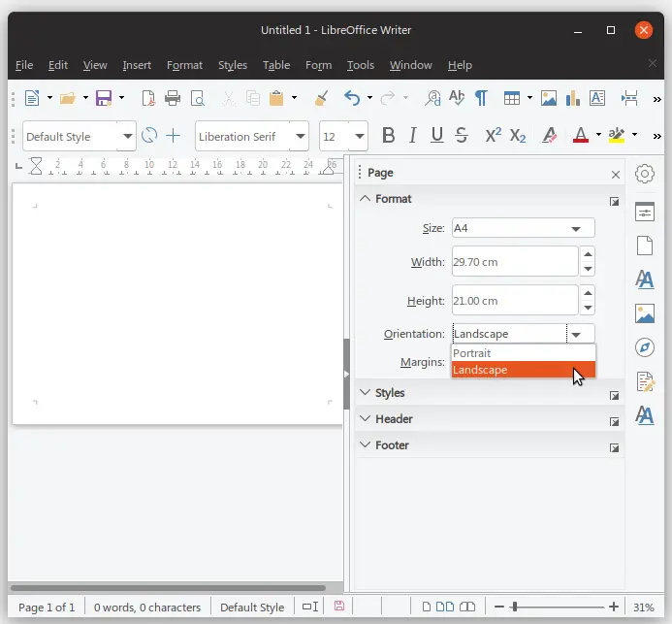Toggle Underline formatting
Screen dimensions: 672x624
click(x=437, y=136)
